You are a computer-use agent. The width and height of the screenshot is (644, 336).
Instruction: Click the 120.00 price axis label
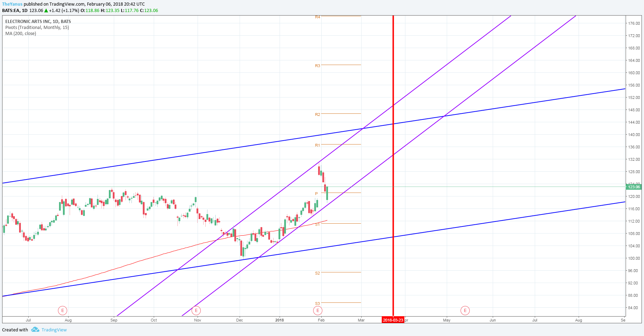point(634,196)
